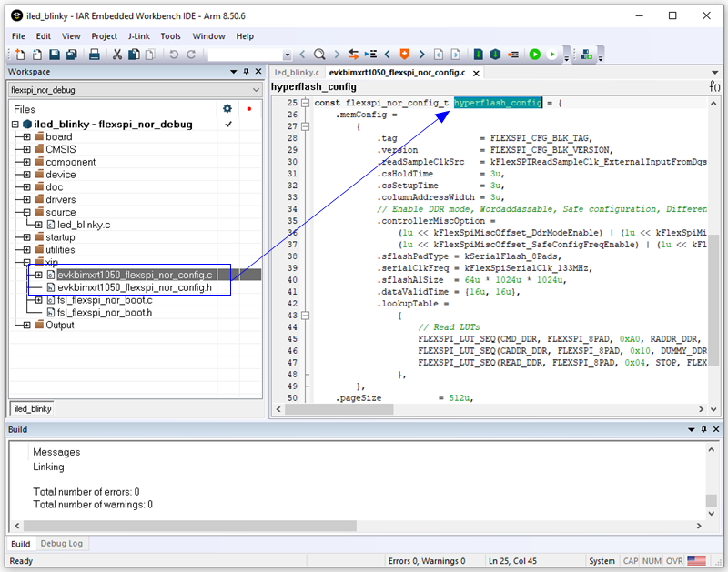This screenshot has width=728, height=572.
Task: Click the Toggle Breakpoint toolbar icon
Action: [514, 55]
